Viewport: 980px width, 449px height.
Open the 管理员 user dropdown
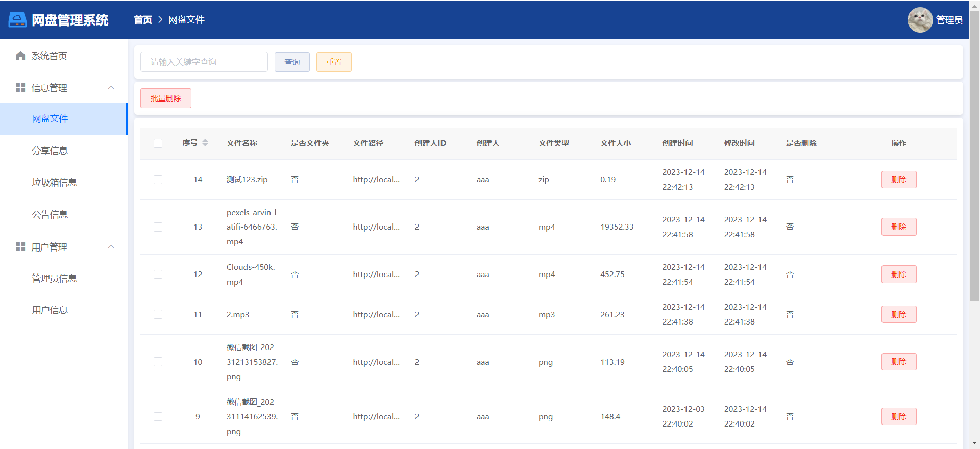[x=949, y=20]
